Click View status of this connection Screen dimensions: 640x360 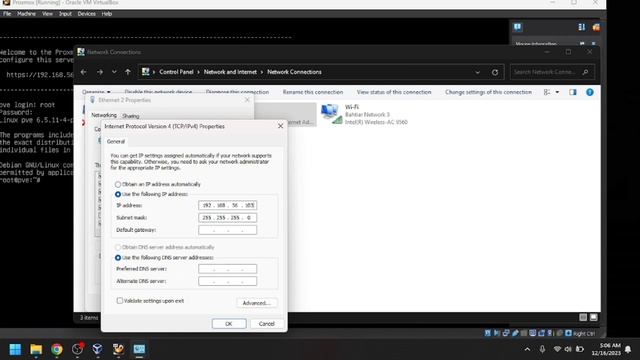394,92
